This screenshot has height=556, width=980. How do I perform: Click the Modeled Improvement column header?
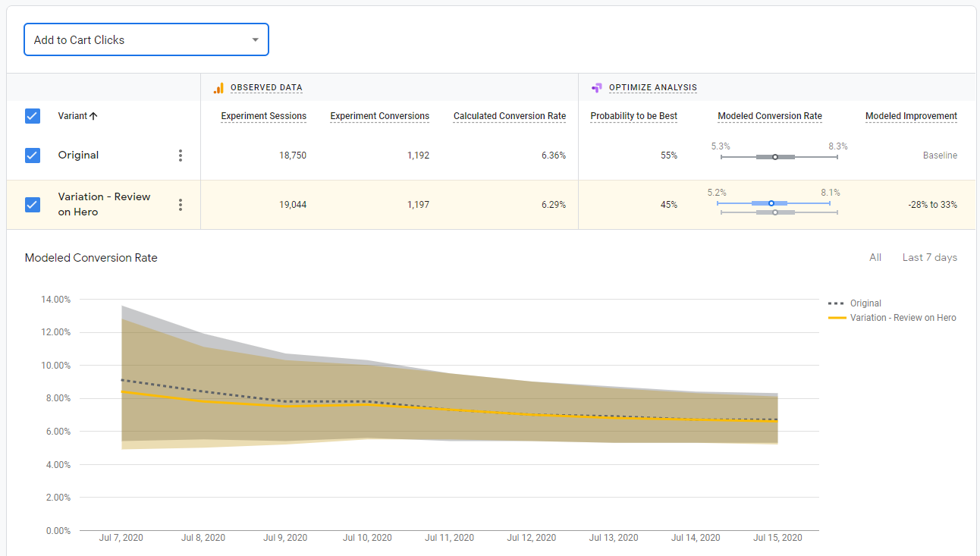911,116
